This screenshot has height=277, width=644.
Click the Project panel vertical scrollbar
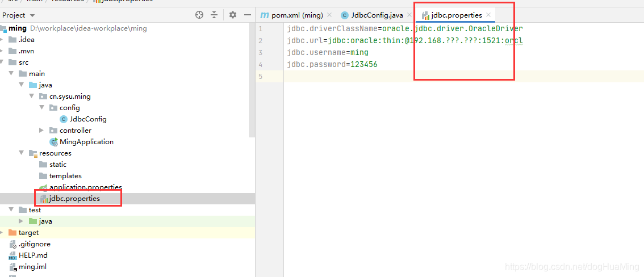tap(253, 80)
